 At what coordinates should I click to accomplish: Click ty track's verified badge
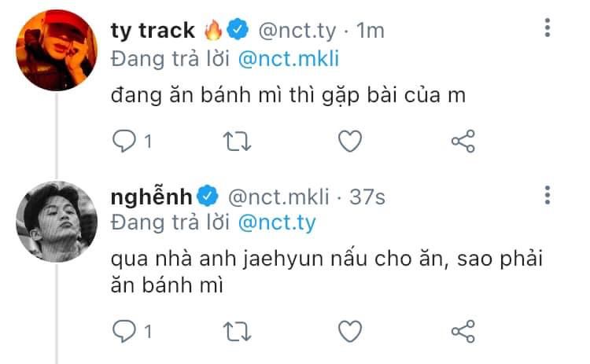(x=238, y=31)
